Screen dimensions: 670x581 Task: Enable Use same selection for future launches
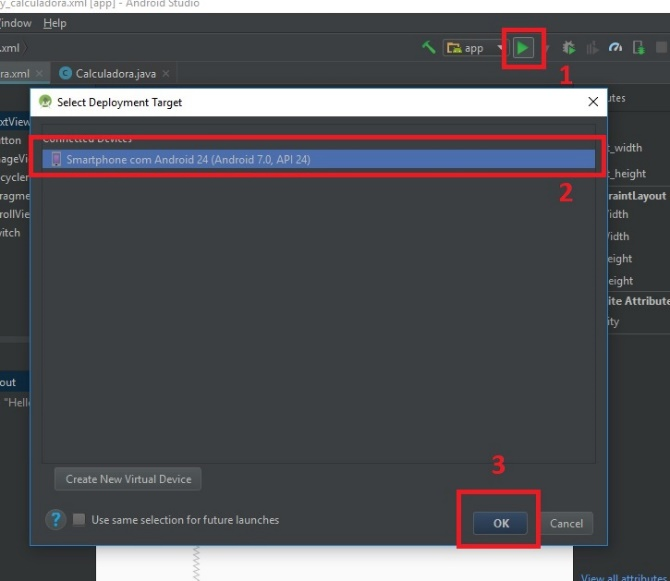[x=79, y=519]
